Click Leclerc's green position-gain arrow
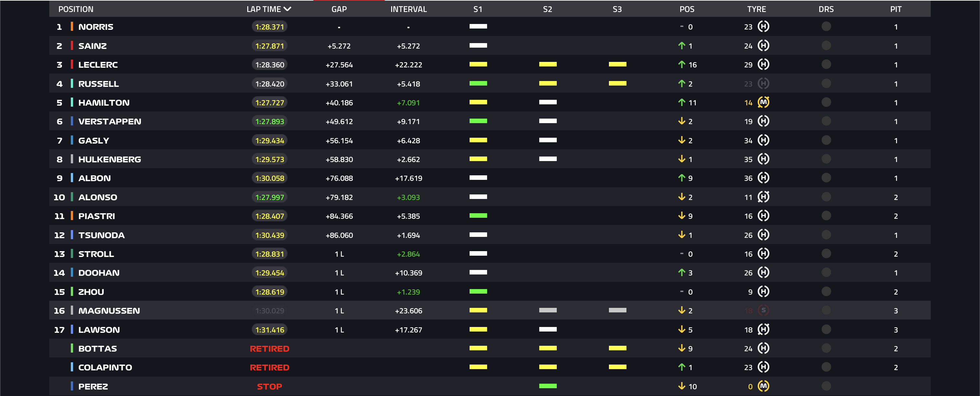Image resolution: width=980 pixels, height=396 pixels. pos(681,64)
